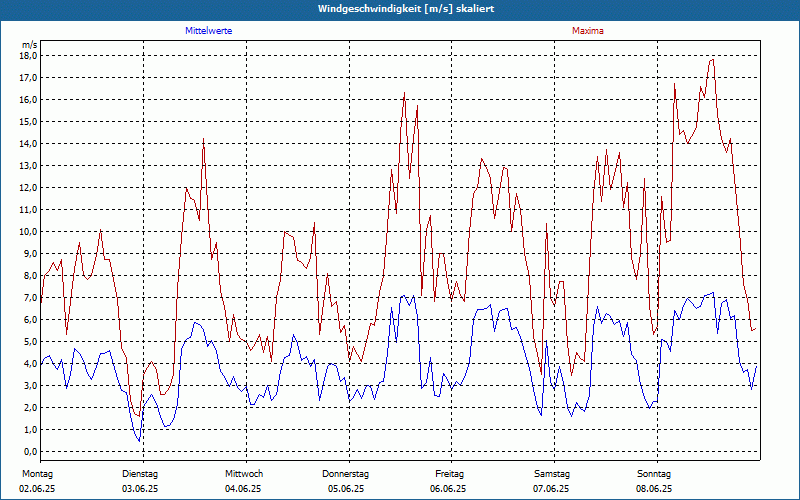Click the 9,0 y-axis value
The height and width of the screenshot is (500, 800).
(31, 254)
